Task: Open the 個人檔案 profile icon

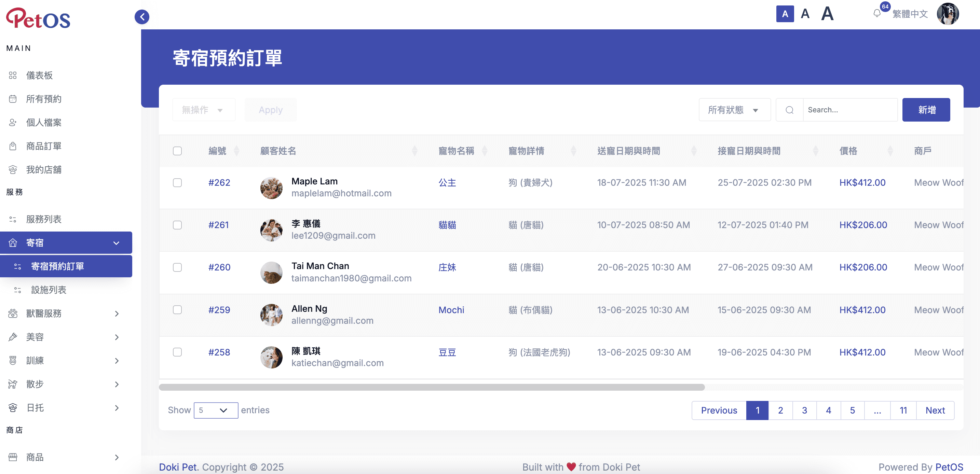Action: pos(13,122)
